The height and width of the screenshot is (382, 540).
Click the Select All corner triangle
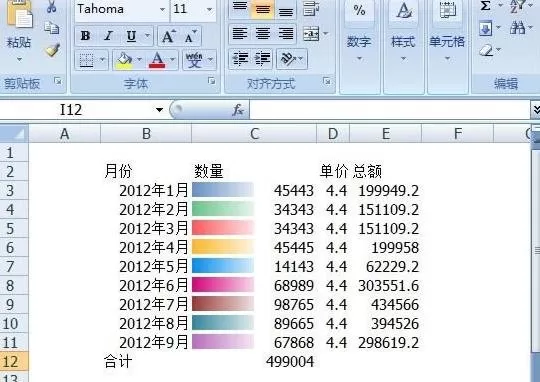pyautogui.click(x=14, y=133)
